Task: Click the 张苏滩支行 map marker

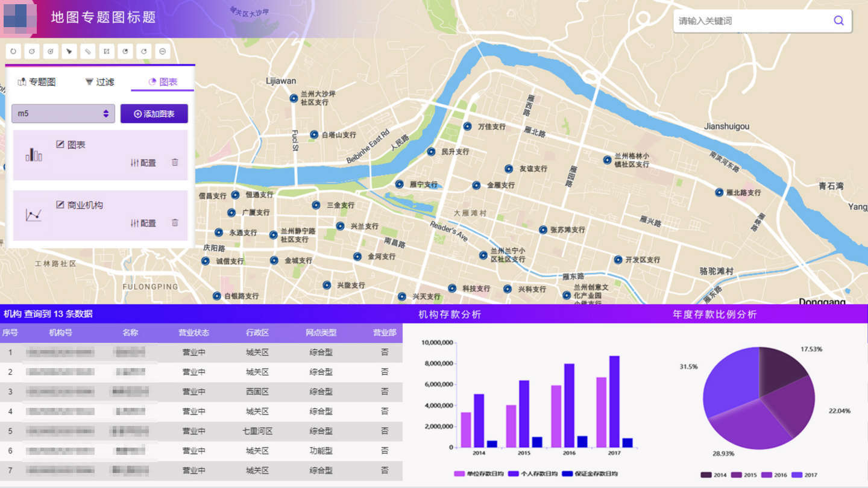Action: coord(542,230)
